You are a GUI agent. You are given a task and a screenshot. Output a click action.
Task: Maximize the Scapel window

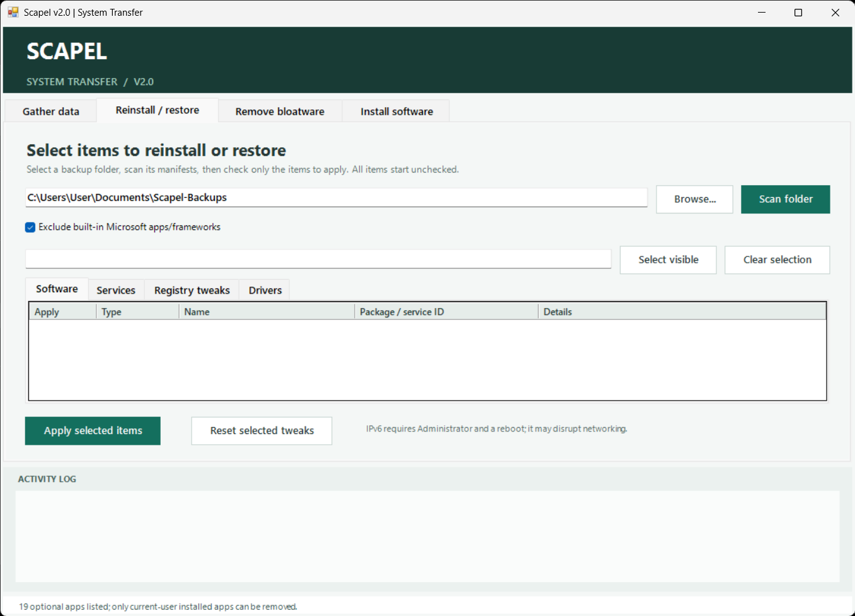click(798, 13)
